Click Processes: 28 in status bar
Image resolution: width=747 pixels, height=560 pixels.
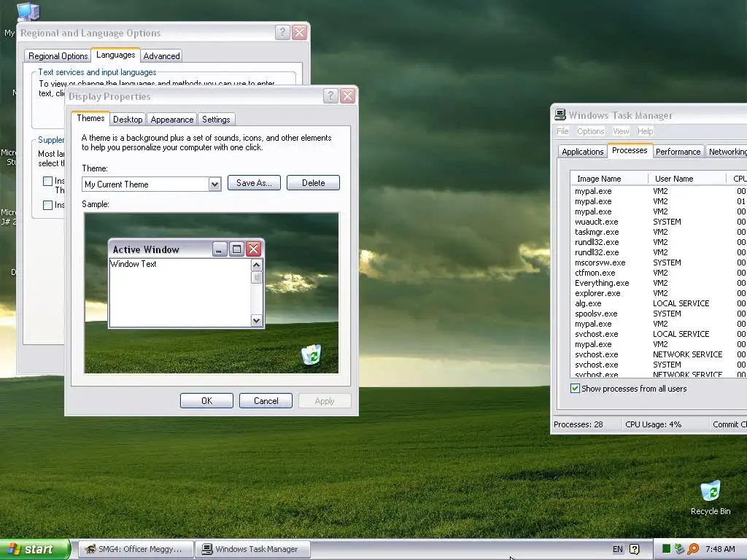coord(578,424)
